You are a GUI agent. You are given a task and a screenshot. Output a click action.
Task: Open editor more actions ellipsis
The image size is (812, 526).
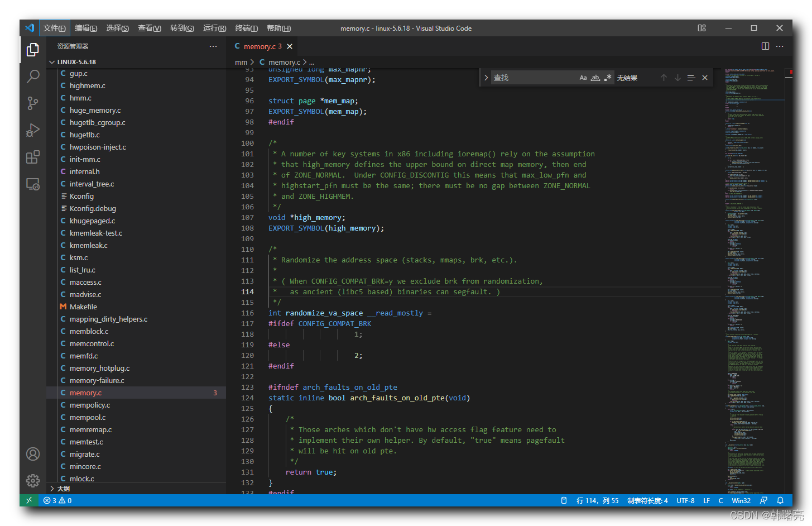[780, 46]
